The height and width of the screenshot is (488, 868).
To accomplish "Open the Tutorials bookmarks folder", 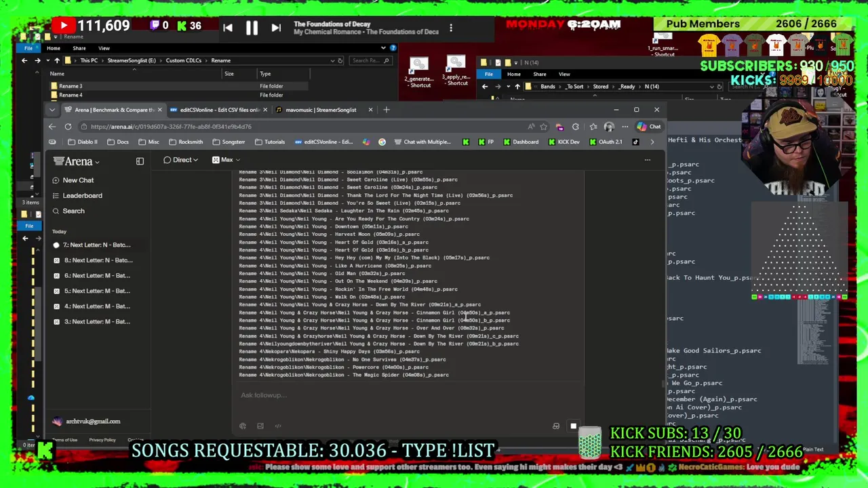I will click(x=270, y=142).
